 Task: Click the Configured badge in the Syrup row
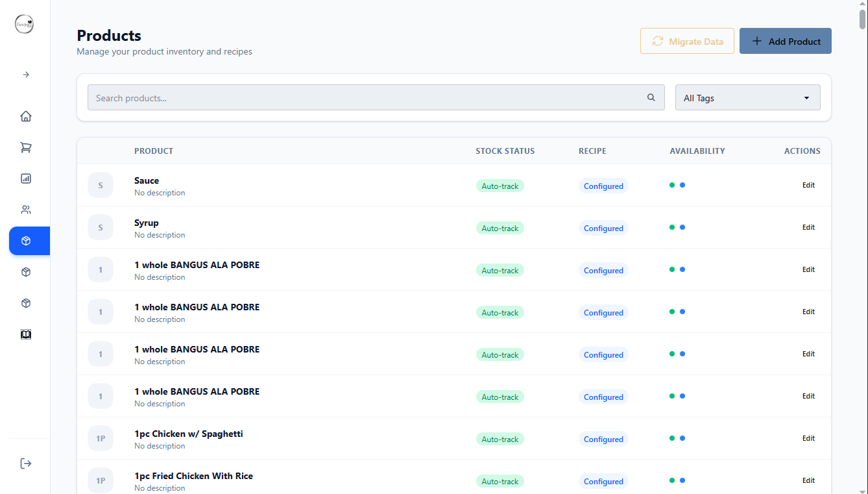[603, 228]
